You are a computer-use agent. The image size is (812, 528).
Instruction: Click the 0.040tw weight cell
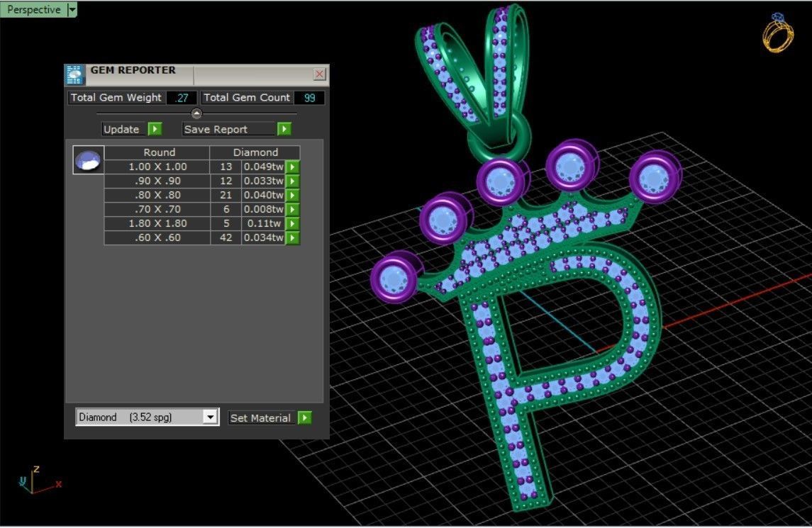click(x=264, y=195)
